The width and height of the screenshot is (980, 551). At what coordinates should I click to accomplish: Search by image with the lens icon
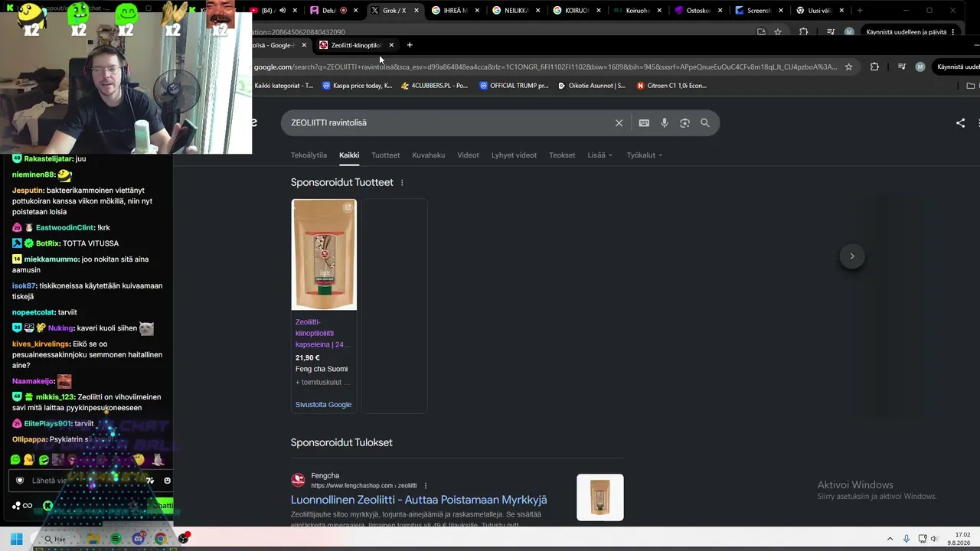pyautogui.click(x=684, y=123)
